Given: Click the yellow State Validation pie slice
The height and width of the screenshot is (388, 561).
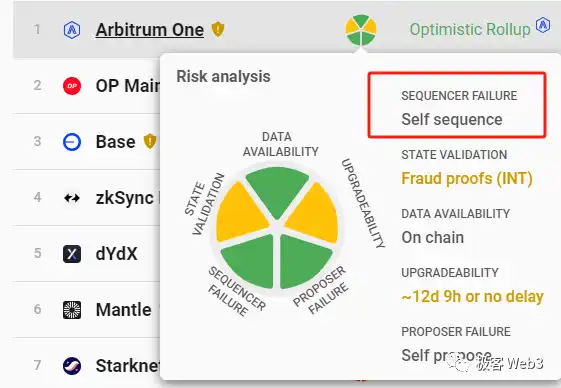Looking at the screenshot, I should point(240,213).
